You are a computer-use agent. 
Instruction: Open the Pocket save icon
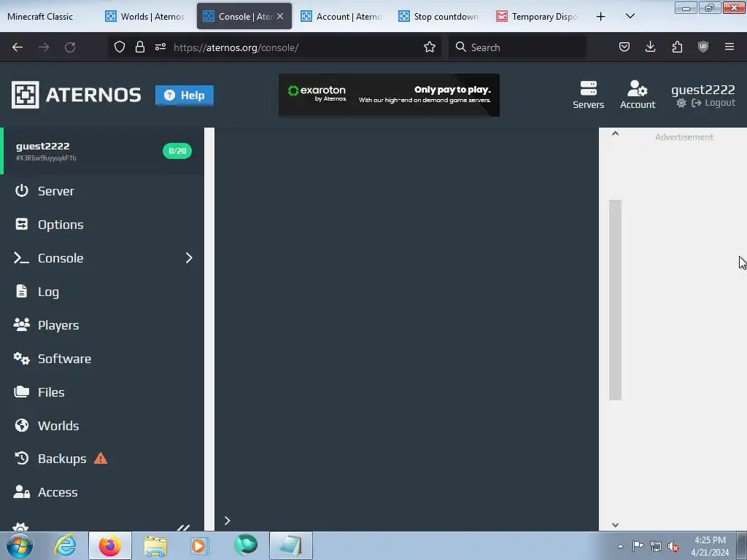(624, 47)
